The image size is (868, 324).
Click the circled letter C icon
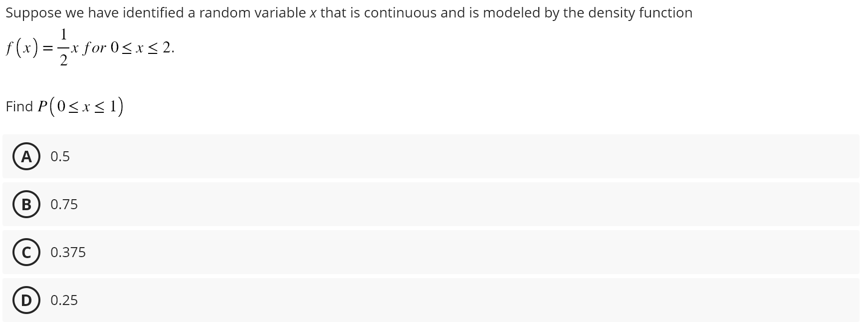pyautogui.click(x=26, y=253)
